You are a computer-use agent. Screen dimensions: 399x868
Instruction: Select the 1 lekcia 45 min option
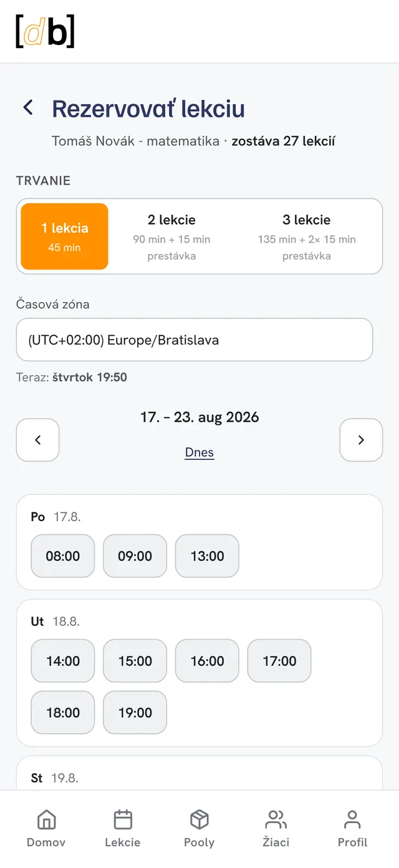[x=64, y=237]
